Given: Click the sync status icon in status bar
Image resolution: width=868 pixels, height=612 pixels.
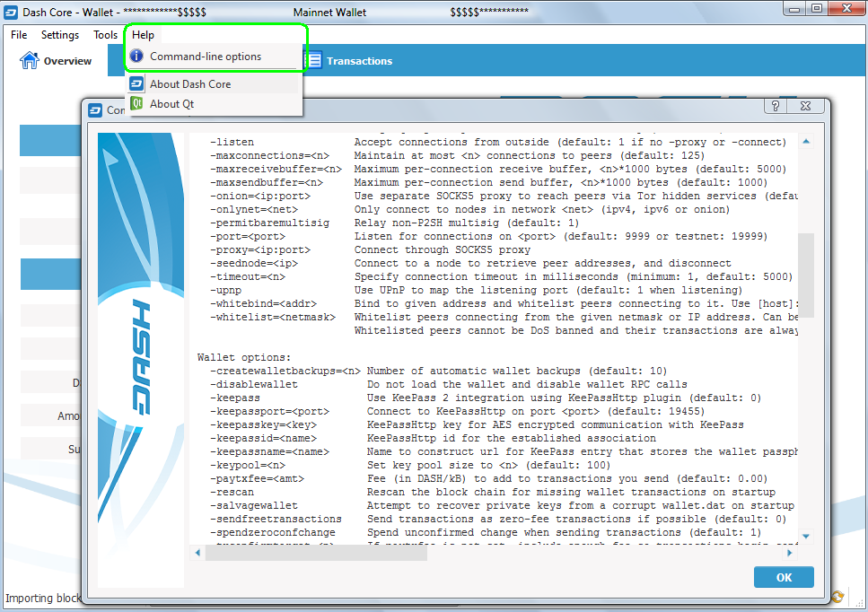Looking at the screenshot, I should [837, 596].
